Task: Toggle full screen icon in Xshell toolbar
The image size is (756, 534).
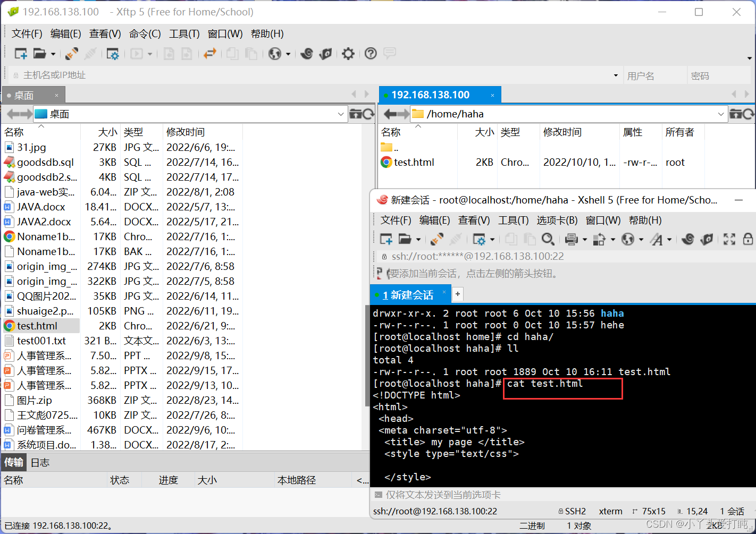Action: tap(729, 240)
